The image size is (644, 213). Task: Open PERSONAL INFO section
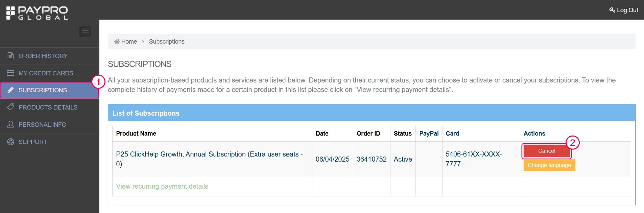tap(50, 125)
